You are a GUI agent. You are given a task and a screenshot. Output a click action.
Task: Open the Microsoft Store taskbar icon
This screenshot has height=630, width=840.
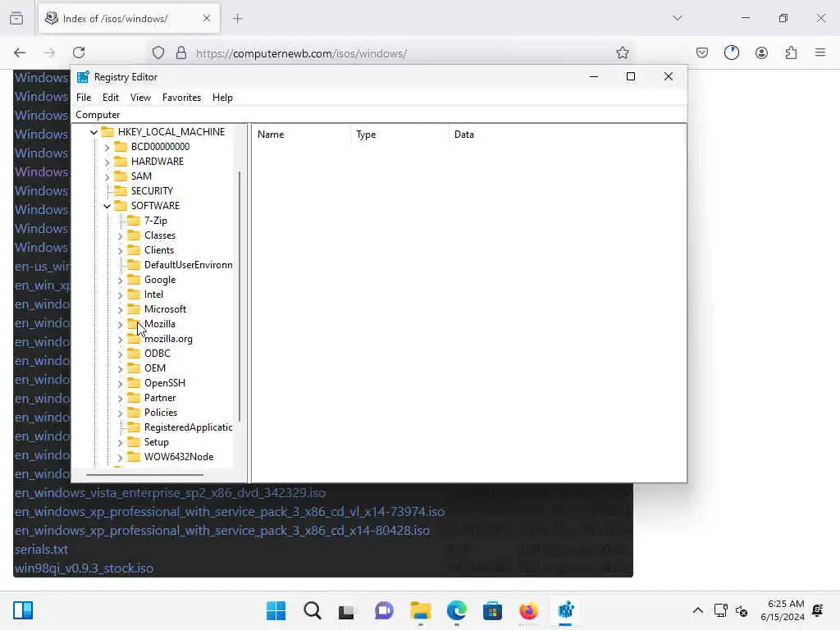click(x=492, y=610)
